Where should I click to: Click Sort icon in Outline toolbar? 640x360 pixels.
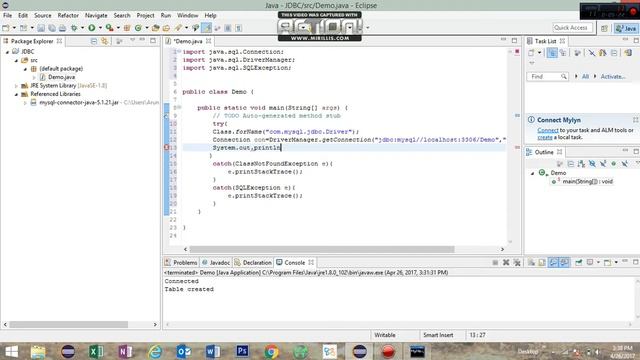581,164
